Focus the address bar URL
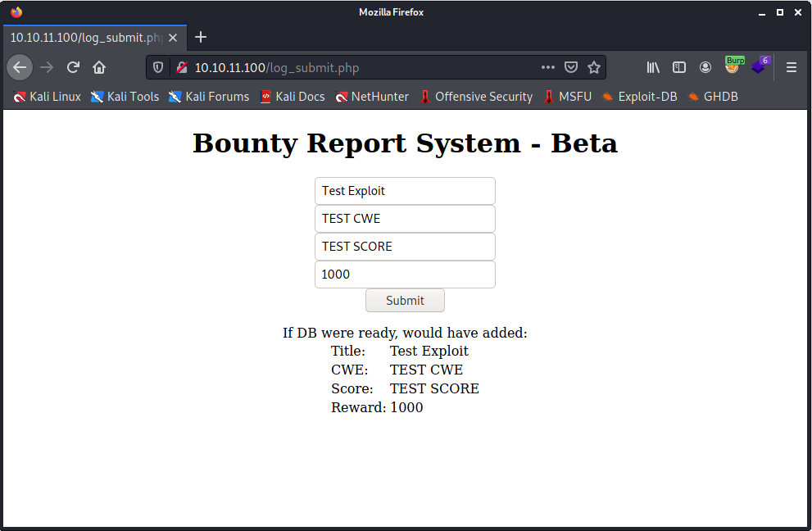 click(362, 68)
